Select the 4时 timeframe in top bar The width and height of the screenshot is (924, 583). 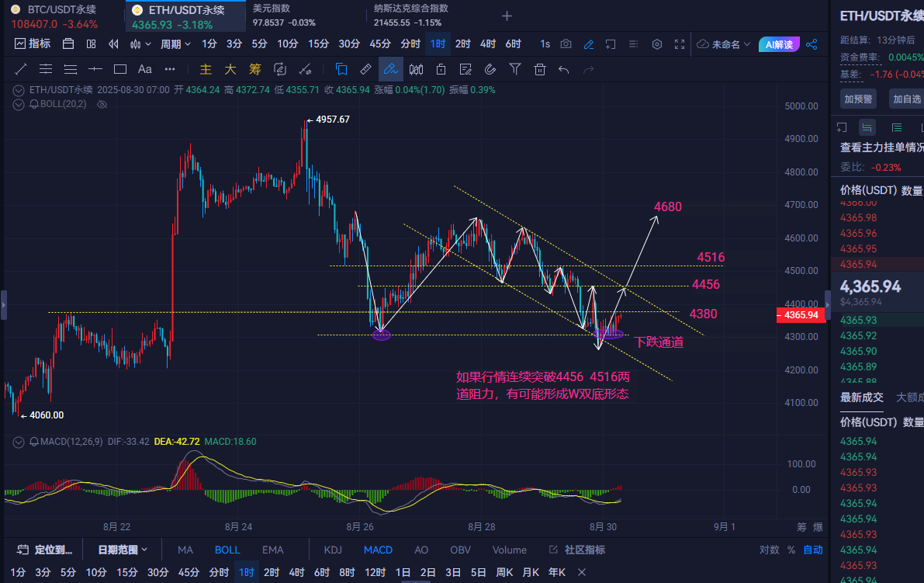pos(488,43)
